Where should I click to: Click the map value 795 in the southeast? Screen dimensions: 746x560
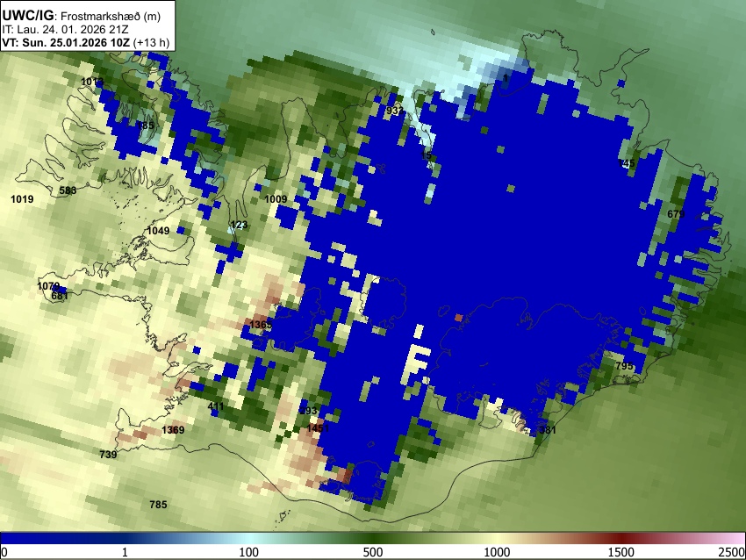coord(624,366)
